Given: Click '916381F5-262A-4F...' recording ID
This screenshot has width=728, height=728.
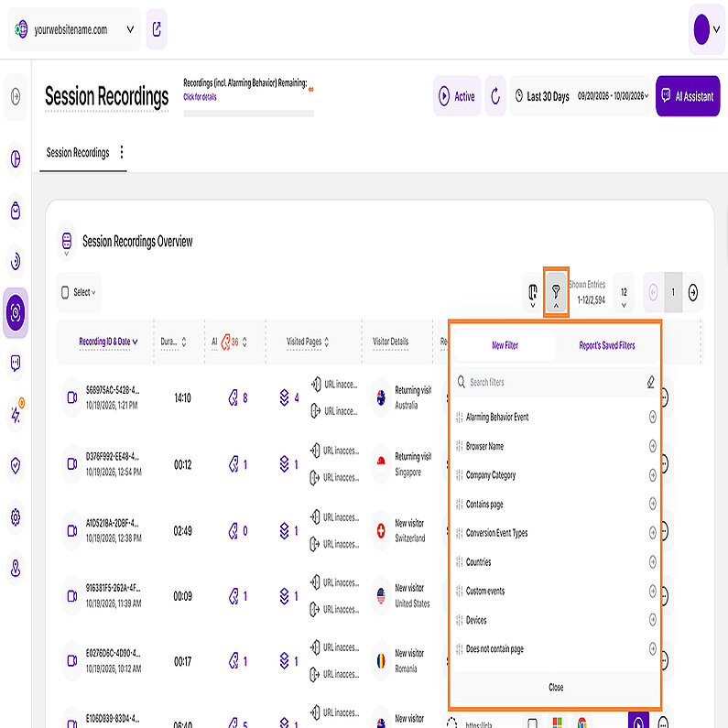Looking at the screenshot, I should pos(113,588).
